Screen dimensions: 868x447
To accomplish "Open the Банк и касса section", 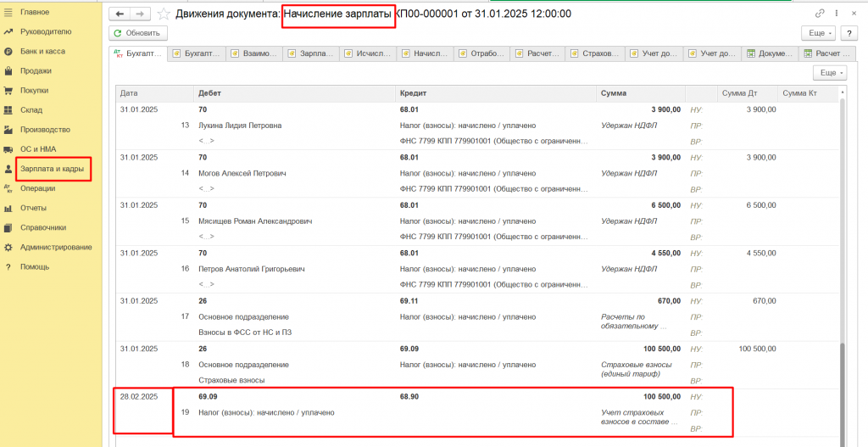I will [x=42, y=52].
